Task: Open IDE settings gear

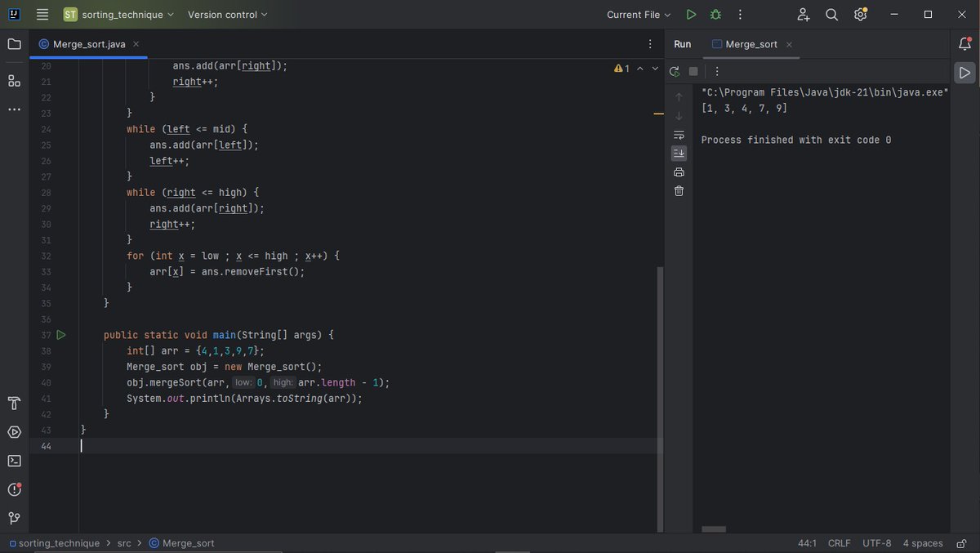Action: point(860,15)
